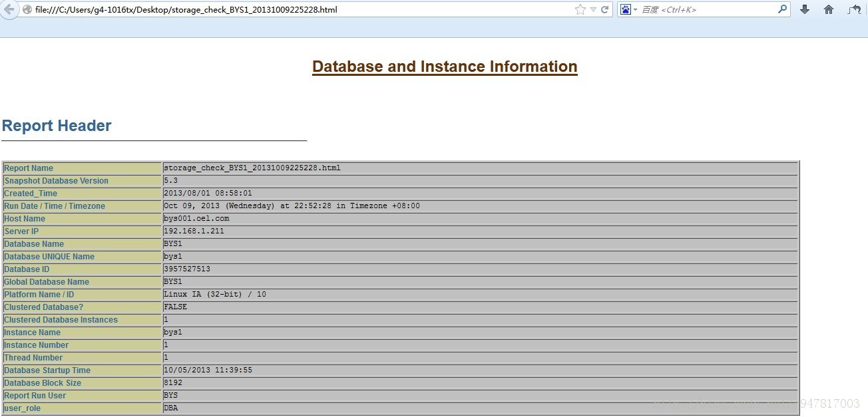The height and width of the screenshot is (417, 868).
Task: Click the Instance Number label
Action: click(x=37, y=345)
